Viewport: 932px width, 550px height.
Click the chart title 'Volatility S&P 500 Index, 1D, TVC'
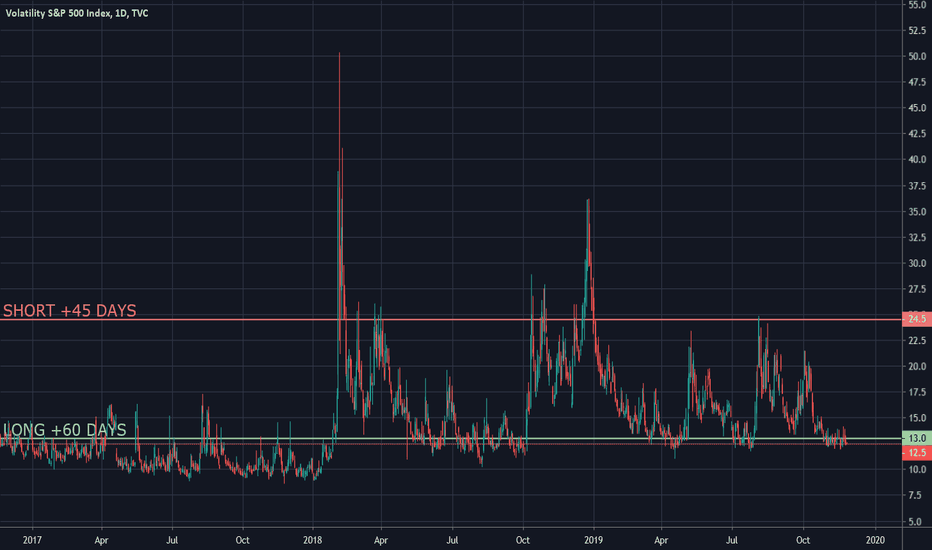[77, 13]
